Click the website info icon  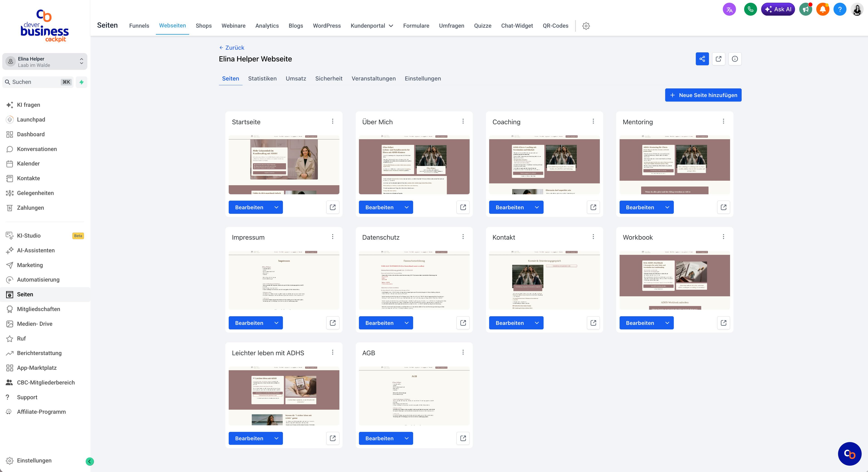pos(735,59)
